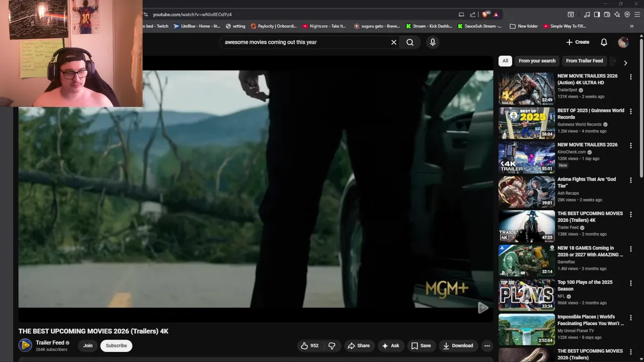Open Brave Rewards triangle icon
This screenshot has height=362, width=644.
[x=496, y=15]
